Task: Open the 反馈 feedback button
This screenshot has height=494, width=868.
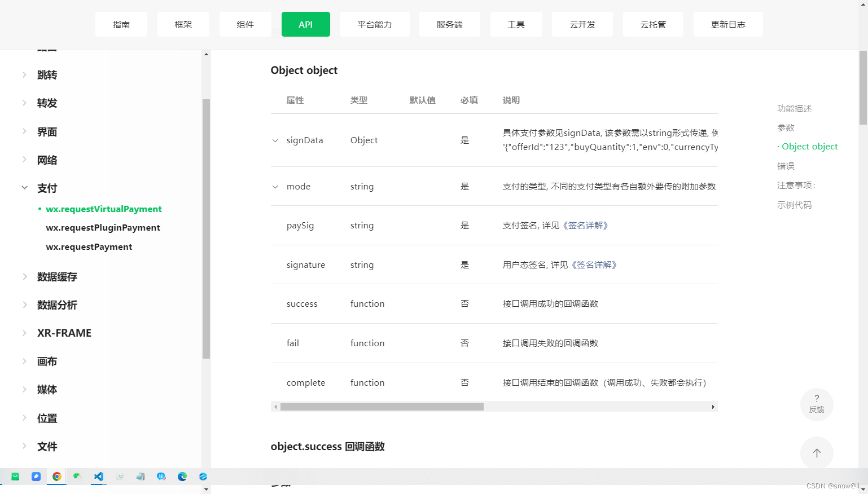Action: pyautogui.click(x=817, y=404)
